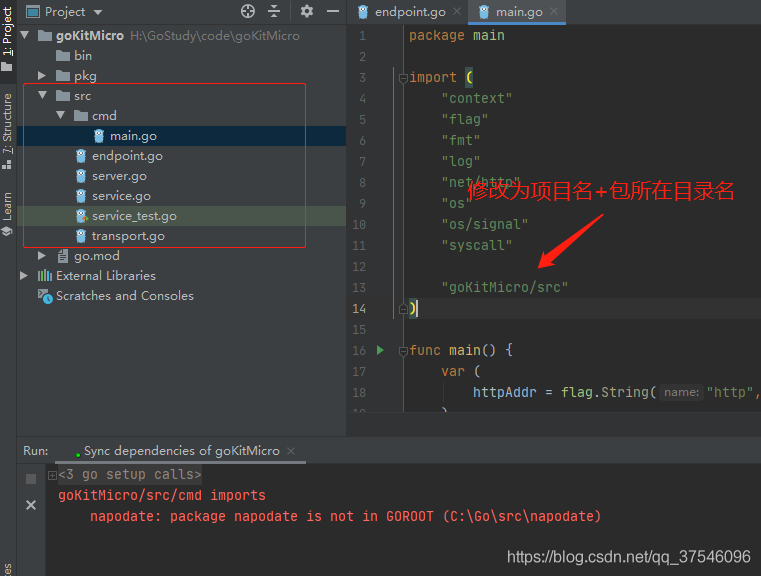Screen dimensions: 761x576
Task: Toggle the Learn side tool window
Action: pyautogui.click(x=8, y=210)
